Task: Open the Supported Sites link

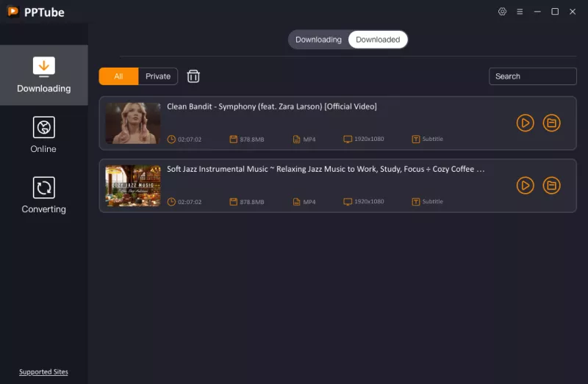Action: (x=43, y=372)
